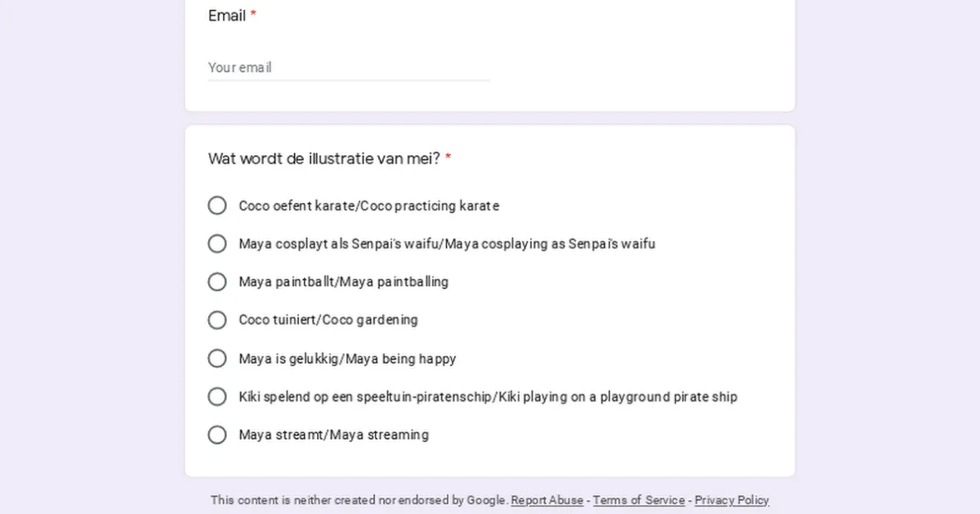The image size is (980, 514).
Task: Open the Privacy Policy link
Action: pyautogui.click(x=731, y=500)
